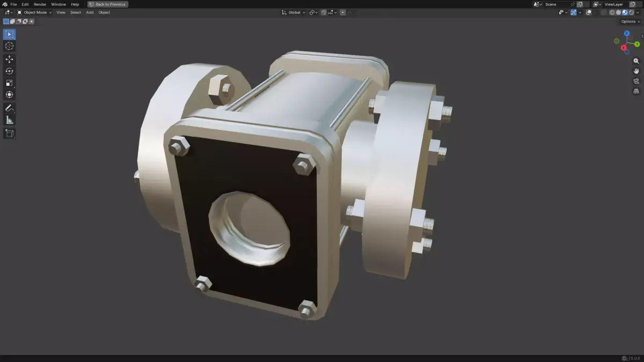
Task: Toggle viewport gizmos display
Action: coord(574,12)
